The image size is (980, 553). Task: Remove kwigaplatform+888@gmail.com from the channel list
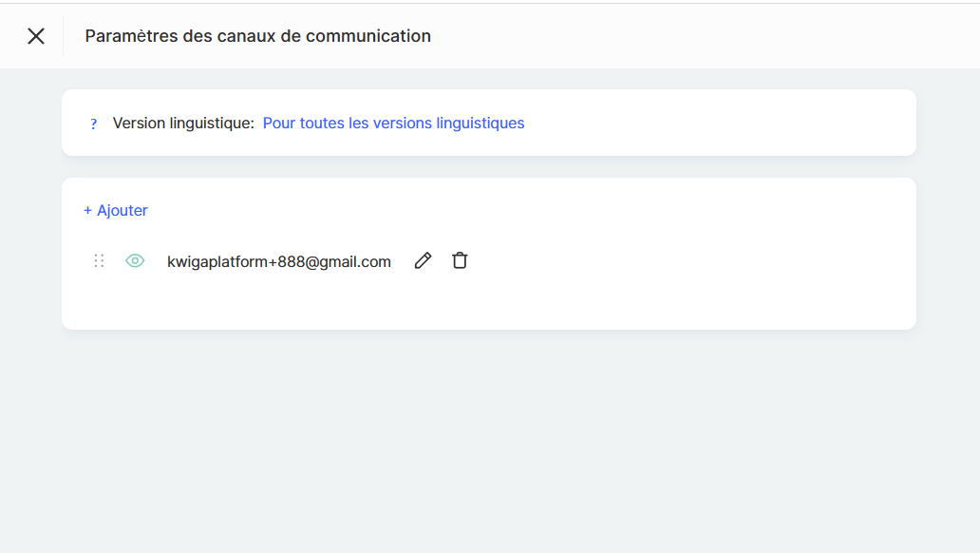(460, 260)
